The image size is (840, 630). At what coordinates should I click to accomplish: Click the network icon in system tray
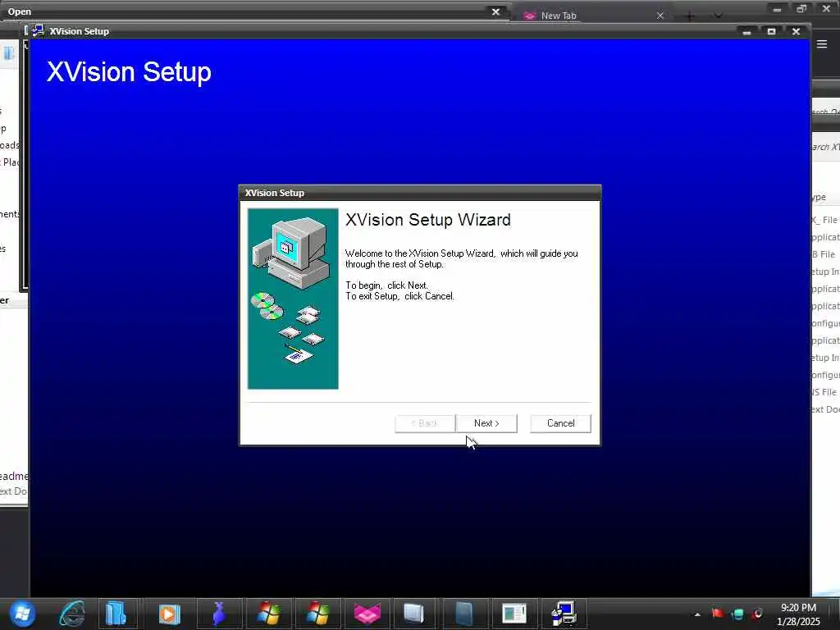[737, 614]
